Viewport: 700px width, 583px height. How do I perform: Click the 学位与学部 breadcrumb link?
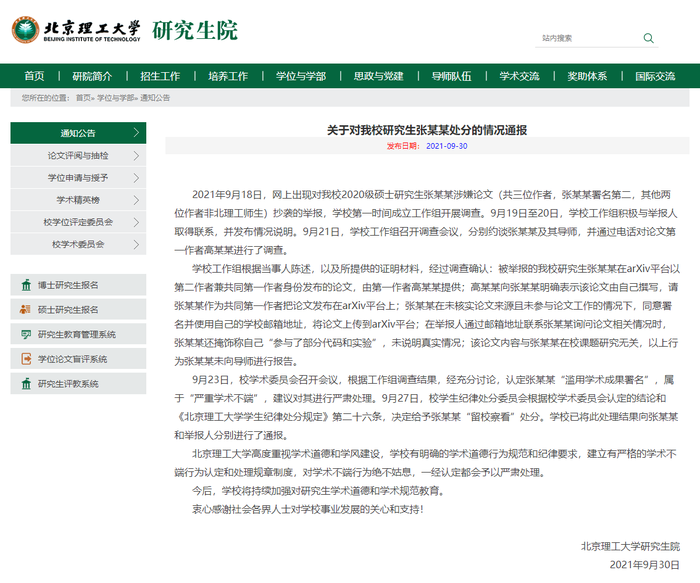coord(115,98)
